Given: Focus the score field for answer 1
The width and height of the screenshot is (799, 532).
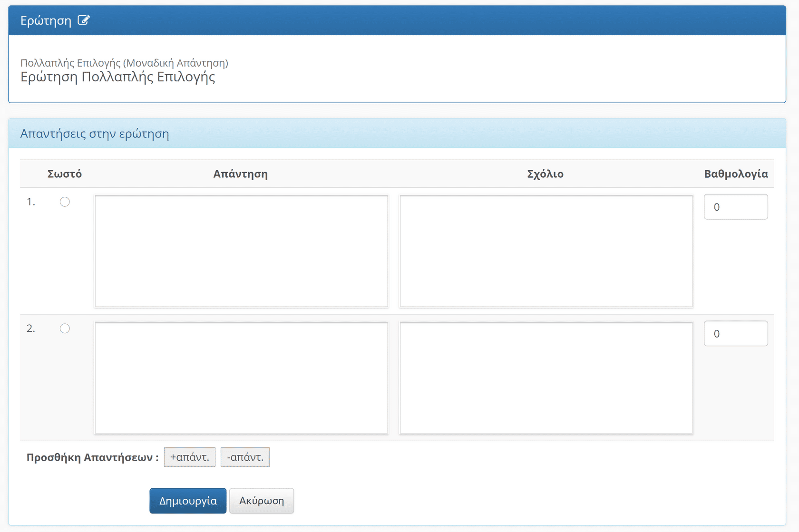Looking at the screenshot, I should tap(735, 207).
